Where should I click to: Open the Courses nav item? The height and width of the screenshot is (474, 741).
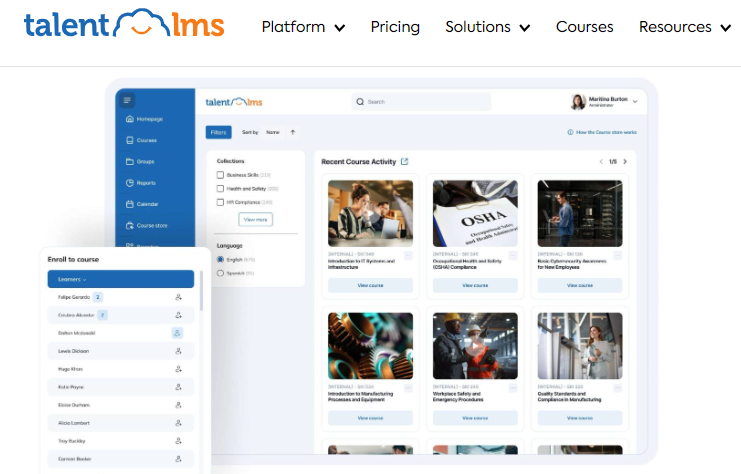point(585,27)
